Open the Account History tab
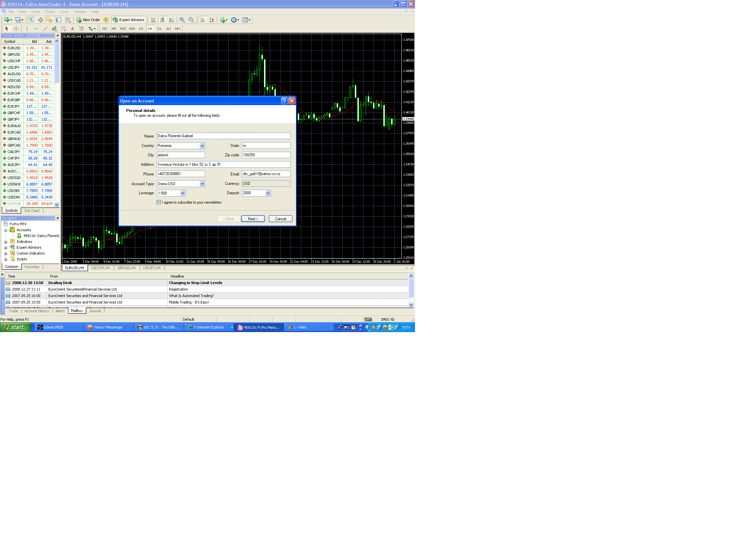This screenshot has width=749, height=560. click(37, 311)
